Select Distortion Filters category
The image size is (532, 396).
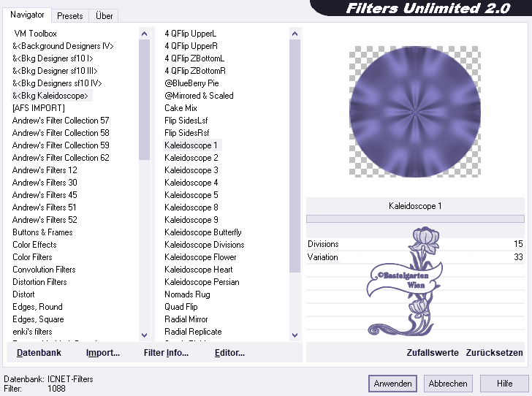pos(39,282)
